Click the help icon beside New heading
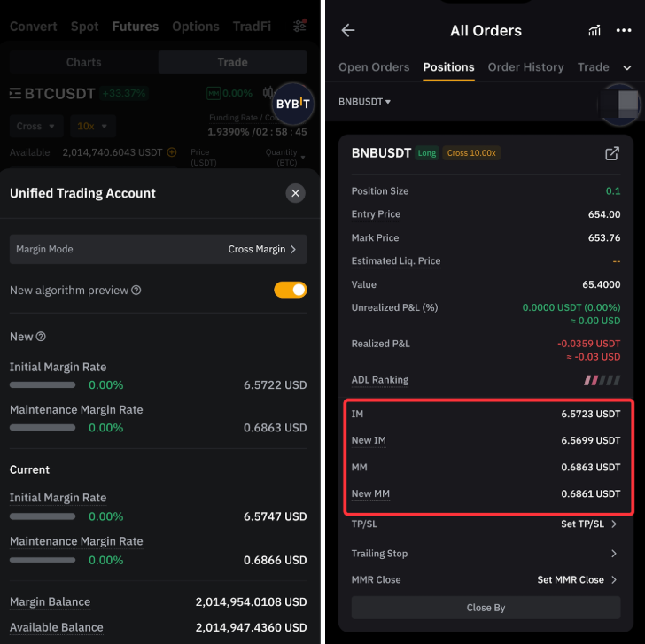This screenshot has height=644, width=645. [x=41, y=337]
